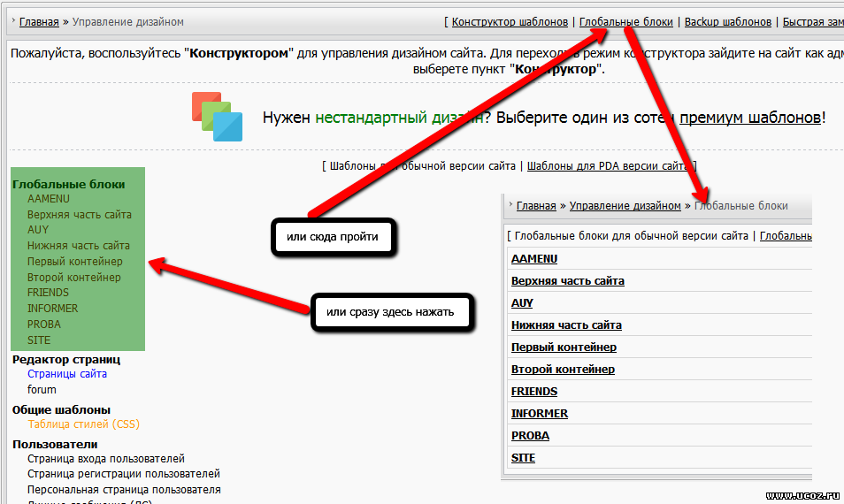Open Страница входа пользователей template

[105, 459]
